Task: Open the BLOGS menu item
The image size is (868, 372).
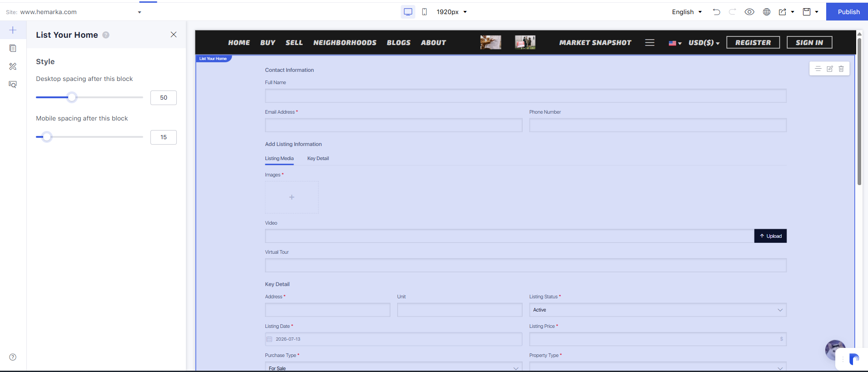Action: pyautogui.click(x=399, y=43)
